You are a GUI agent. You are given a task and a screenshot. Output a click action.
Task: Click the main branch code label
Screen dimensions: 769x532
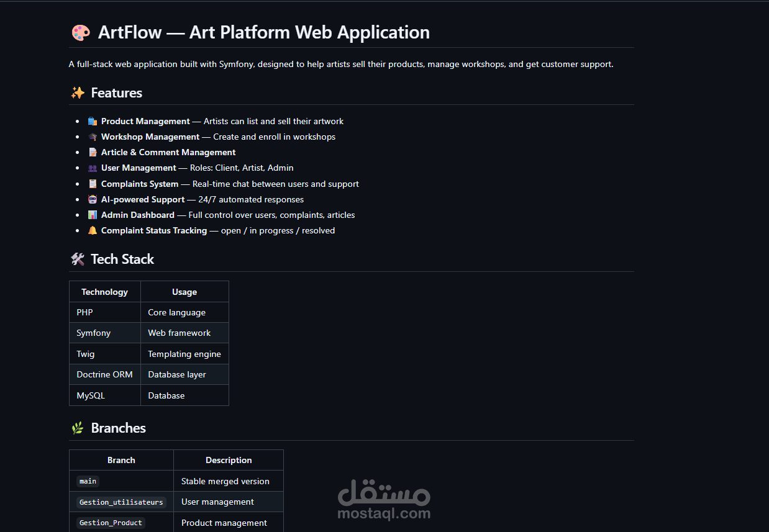[88, 481]
